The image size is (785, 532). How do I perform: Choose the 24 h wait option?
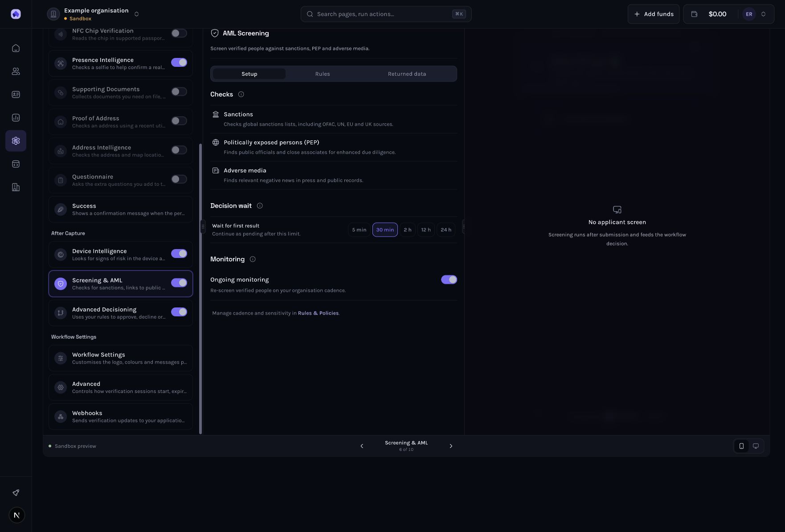(446, 230)
